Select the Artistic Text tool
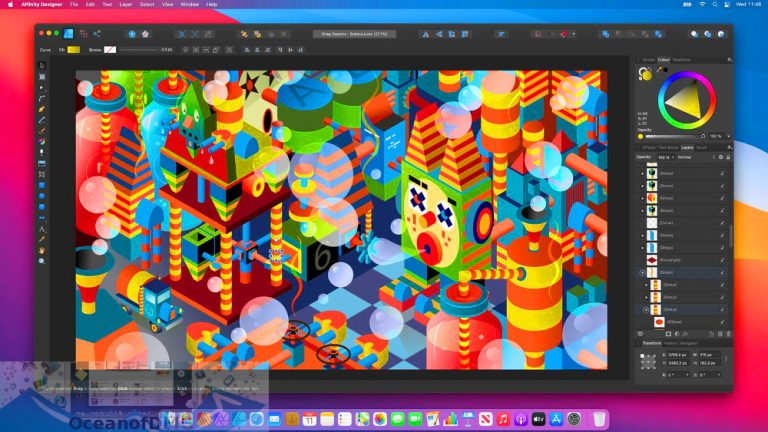The image size is (768, 432). [42, 229]
